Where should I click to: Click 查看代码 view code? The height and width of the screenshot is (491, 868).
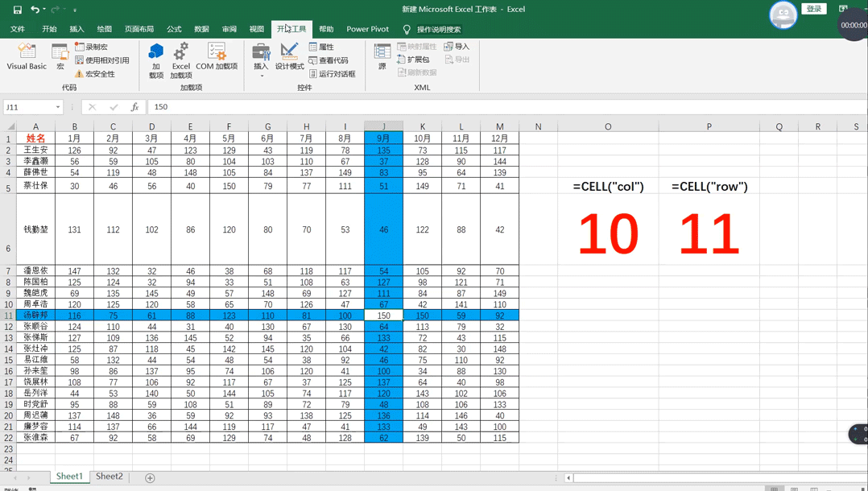coord(329,60)
